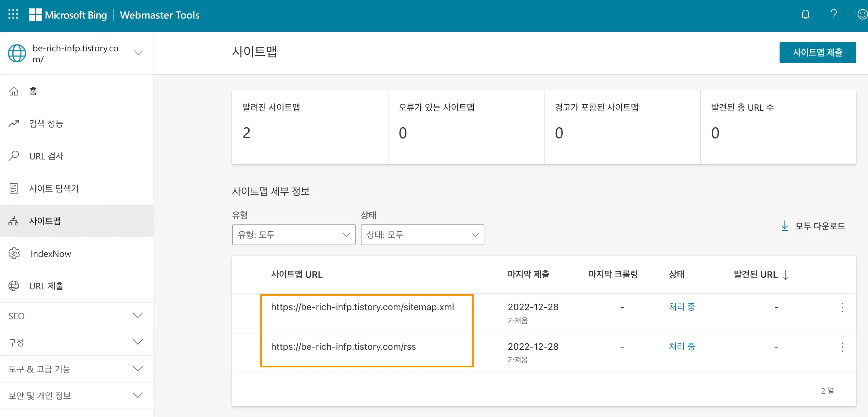868x417 pixels.
Task: Sort by the 발견된 URL column arrow
Action: 785,275
